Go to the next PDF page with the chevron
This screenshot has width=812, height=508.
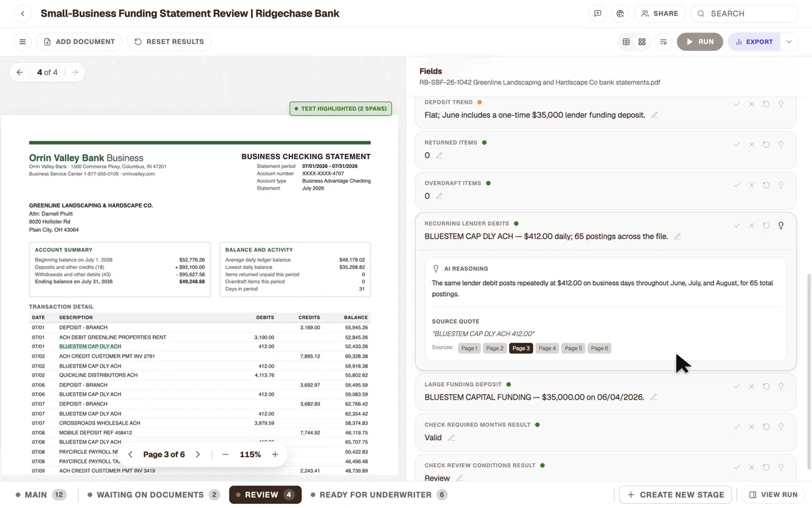[198, 454]
